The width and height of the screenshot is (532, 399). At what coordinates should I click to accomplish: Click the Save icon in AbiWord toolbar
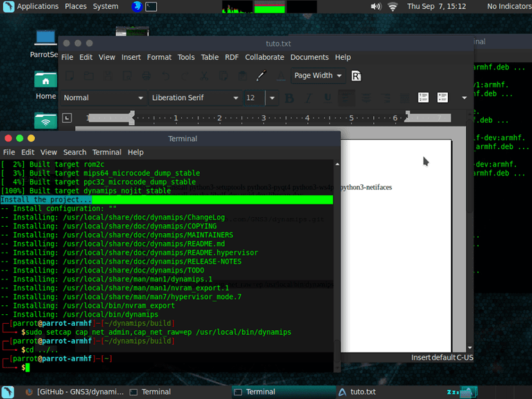point(108,75)
